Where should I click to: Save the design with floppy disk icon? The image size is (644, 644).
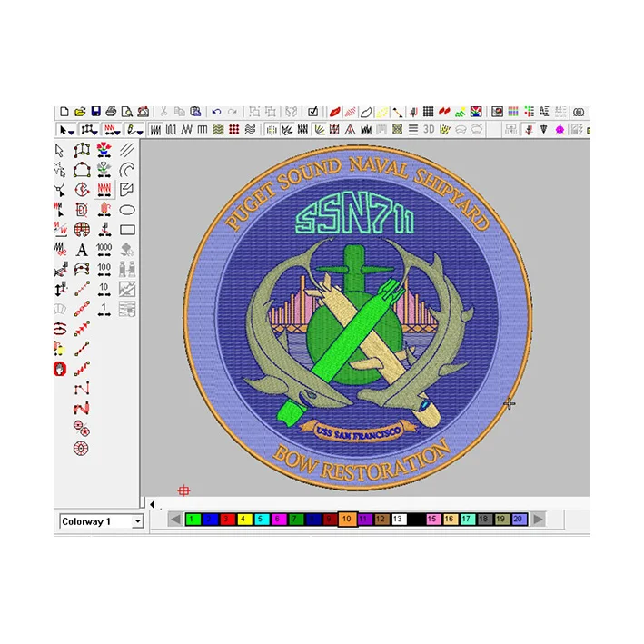click(x=95, y=112)
